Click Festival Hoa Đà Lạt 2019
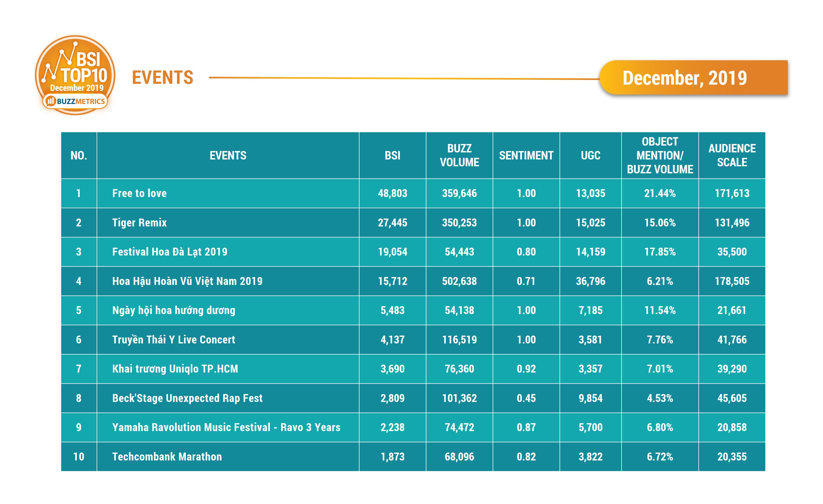 [x=170, y=252]
